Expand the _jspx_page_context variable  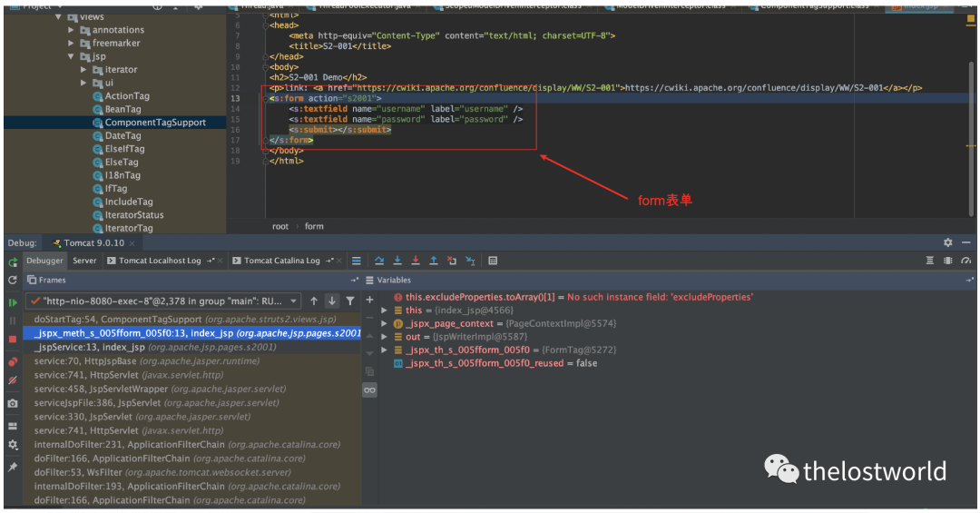point(385,324)
